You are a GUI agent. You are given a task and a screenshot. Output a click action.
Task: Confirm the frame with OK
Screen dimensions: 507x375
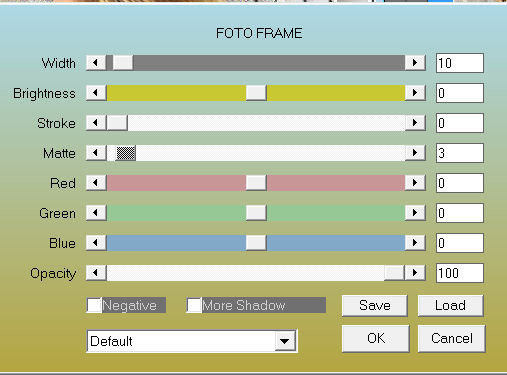point(376,338)
